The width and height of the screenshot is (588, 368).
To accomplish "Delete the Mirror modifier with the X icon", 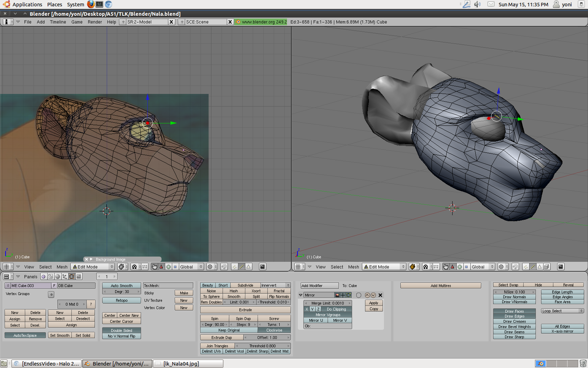I will (x=380, y=295).
